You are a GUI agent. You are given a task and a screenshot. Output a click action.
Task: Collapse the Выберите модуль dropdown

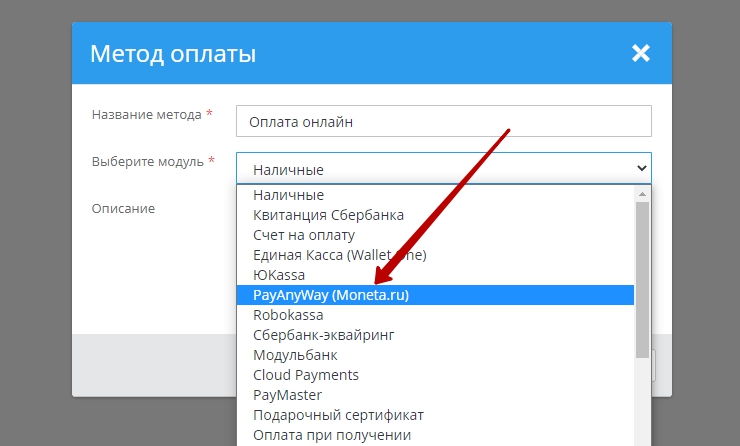[x=443, y=169]
